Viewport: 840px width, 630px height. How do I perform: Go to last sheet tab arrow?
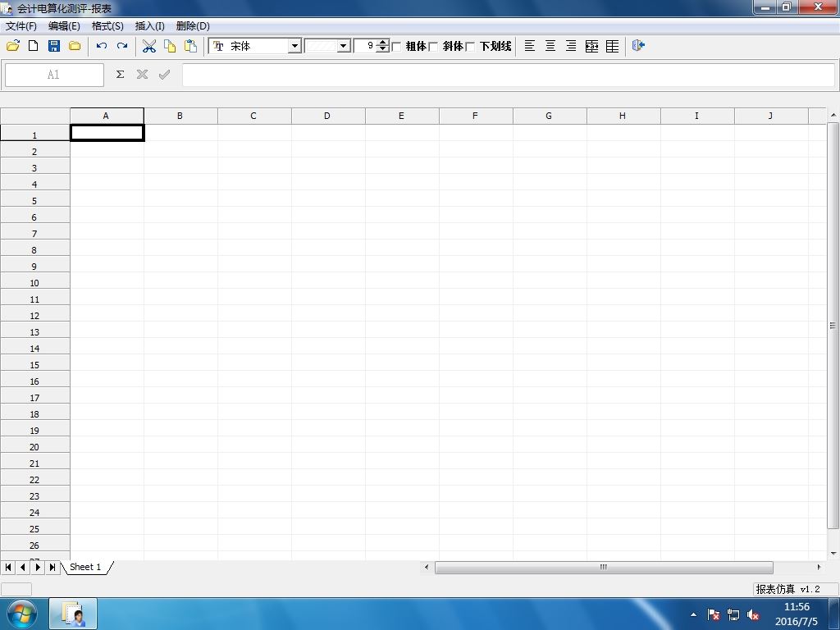click(x=52, y=567)
